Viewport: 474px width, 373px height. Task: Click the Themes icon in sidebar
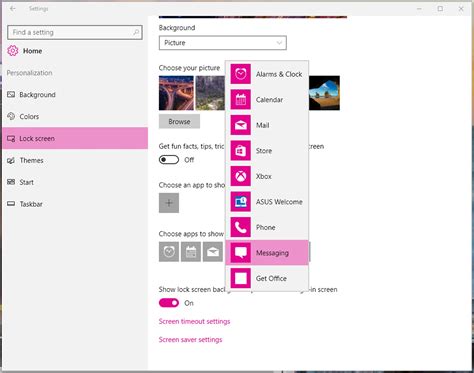(x=11, y=160)
